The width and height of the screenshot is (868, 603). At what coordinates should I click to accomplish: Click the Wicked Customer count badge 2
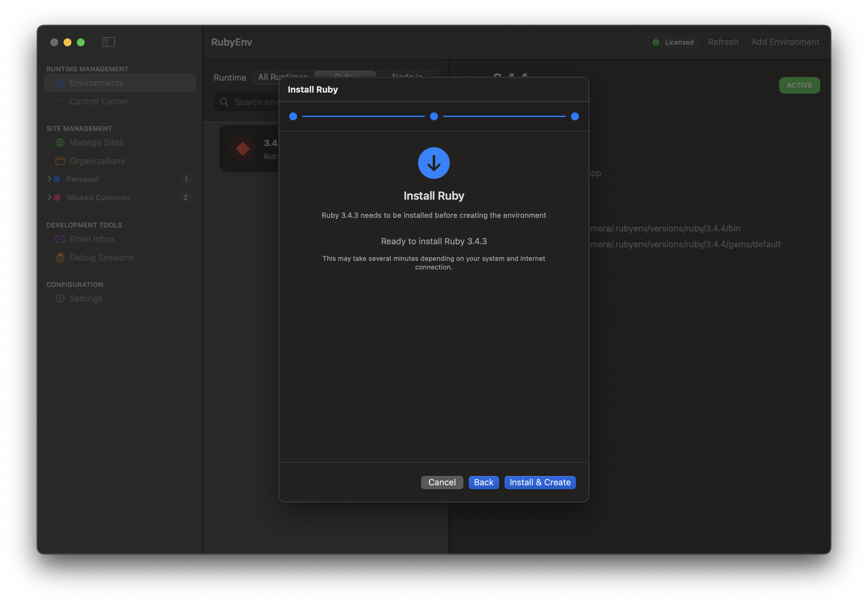tap(186, 198)
